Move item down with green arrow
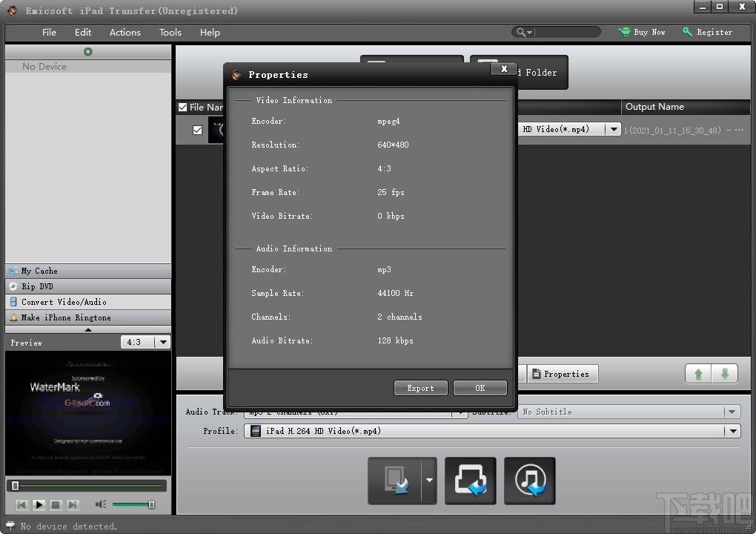756x534 pixels. [x=725, y=374]
